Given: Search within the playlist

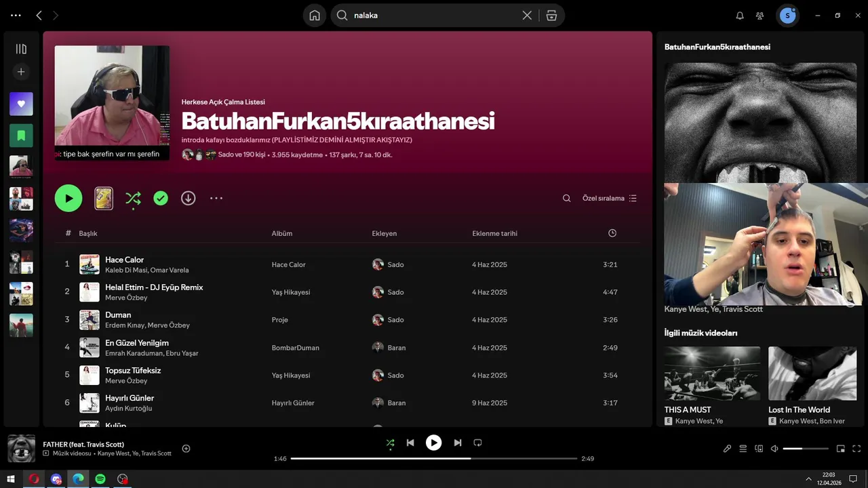Looking at the screenshot, I should (567, 199).
